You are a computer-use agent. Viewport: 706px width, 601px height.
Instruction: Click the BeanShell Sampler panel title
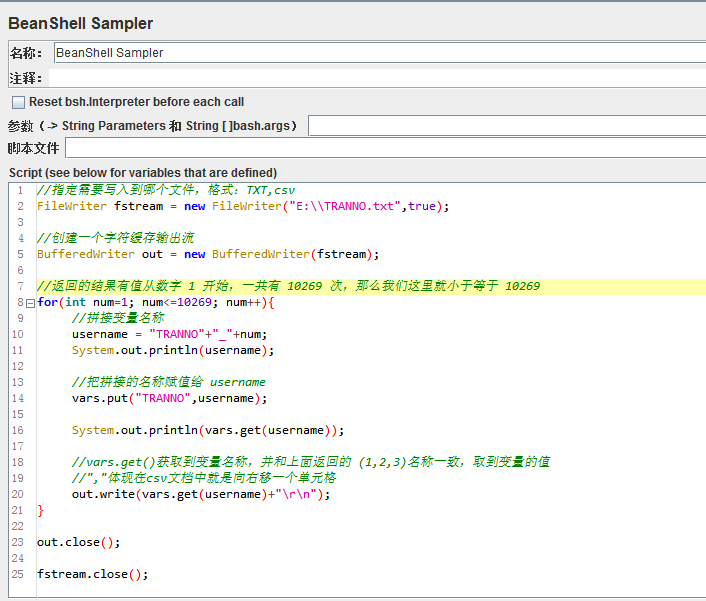click(x=81, y=23)
